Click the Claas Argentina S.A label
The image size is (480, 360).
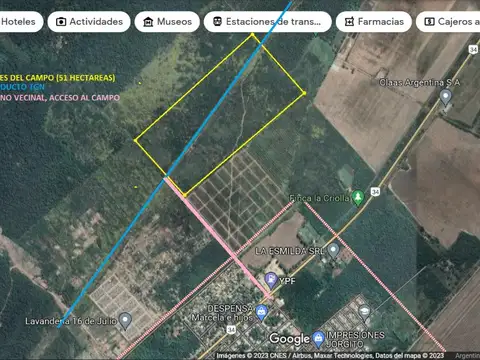[x=419, y=83]
